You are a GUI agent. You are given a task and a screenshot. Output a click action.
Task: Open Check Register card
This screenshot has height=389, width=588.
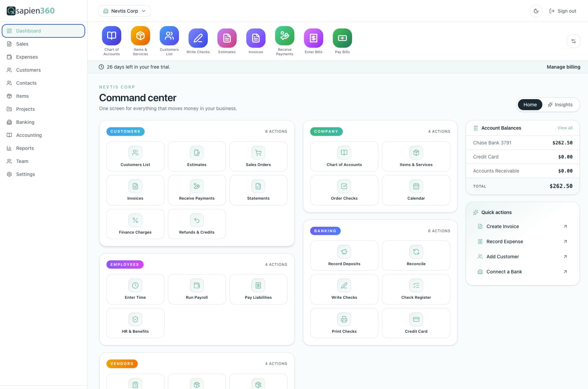[416, 289]
